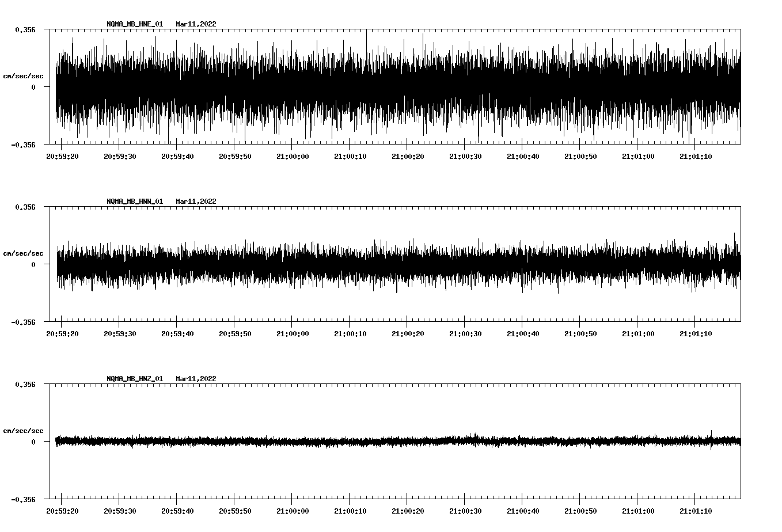Click the zero baseline label on HNE axis
The image size is (782, 532).
pos(33,88)
